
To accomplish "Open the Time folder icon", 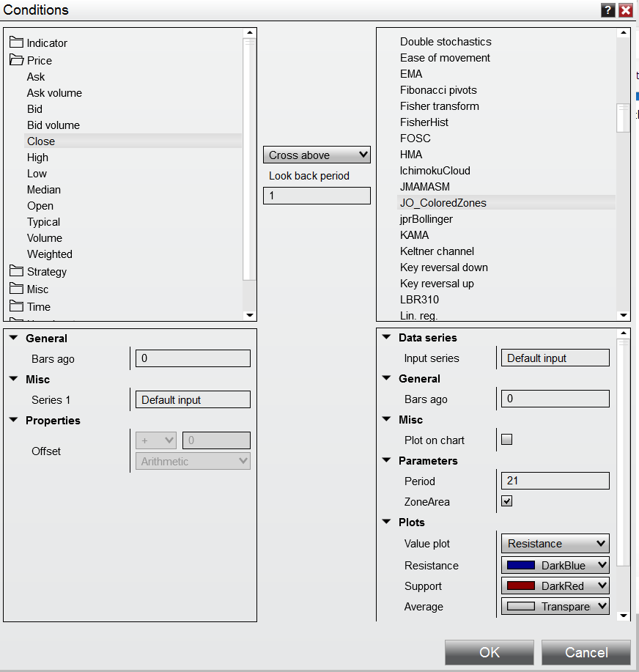I will pos(16,306).
